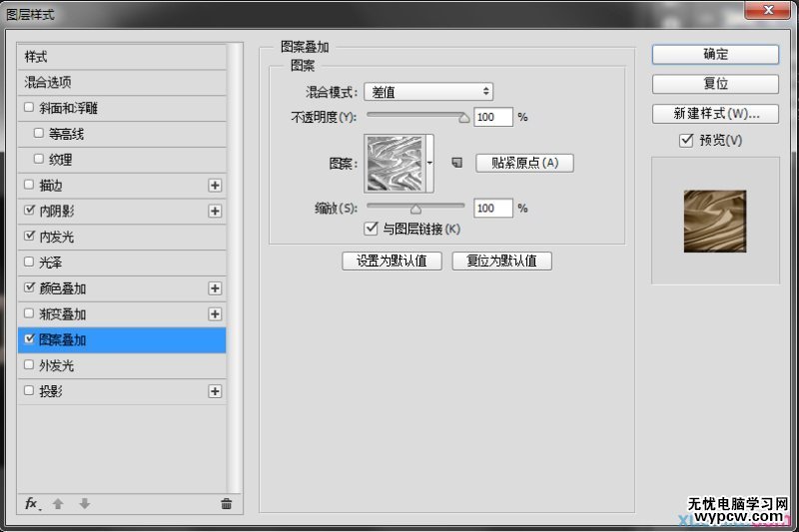Add another 内阴影 effect with plus icon

(215, 211)
